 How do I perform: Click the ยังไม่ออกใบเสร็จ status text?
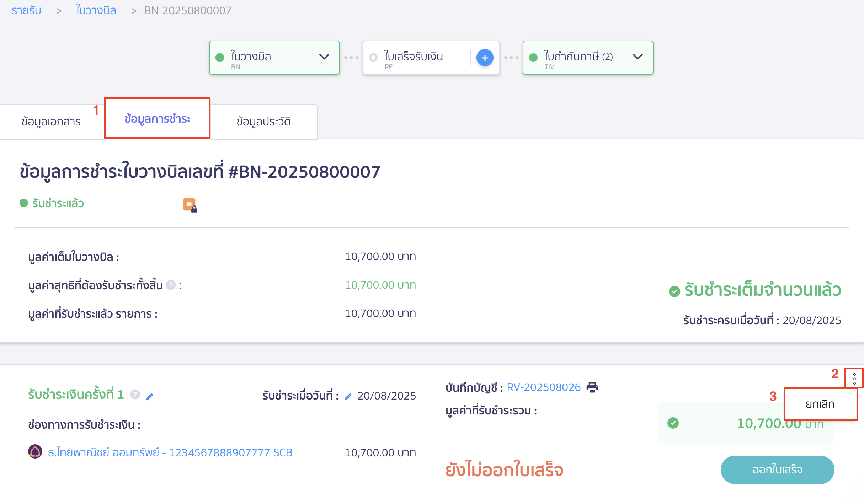(504, 470)
